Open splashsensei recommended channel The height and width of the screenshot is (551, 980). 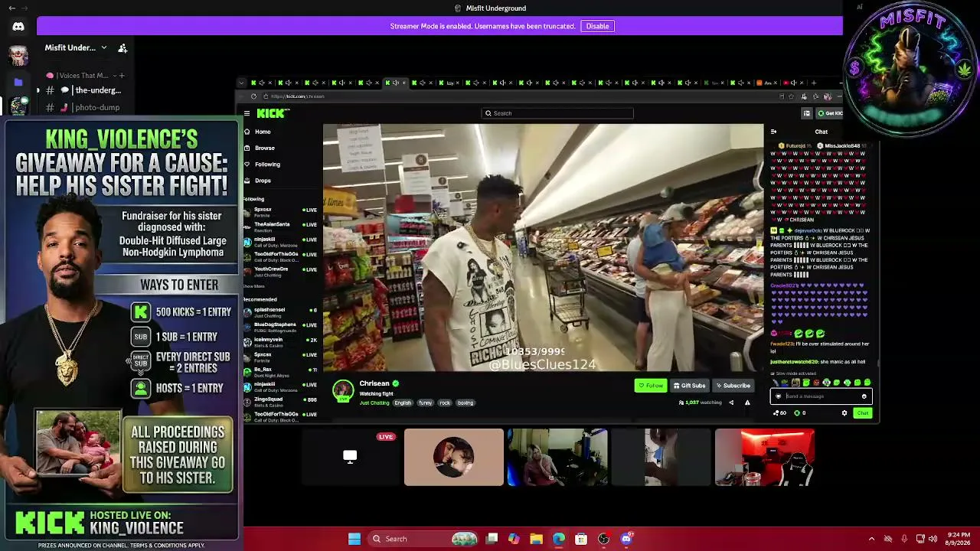tap(279, 312)
